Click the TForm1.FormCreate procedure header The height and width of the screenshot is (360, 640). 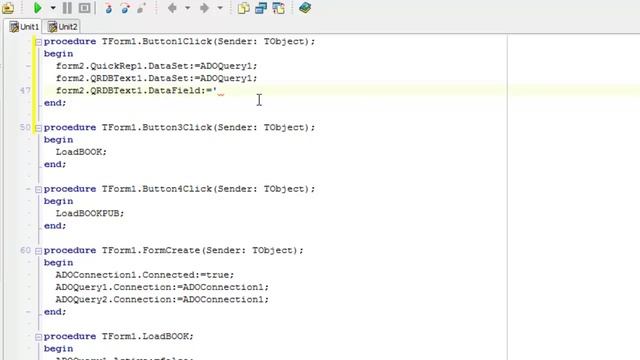[174, 250]
